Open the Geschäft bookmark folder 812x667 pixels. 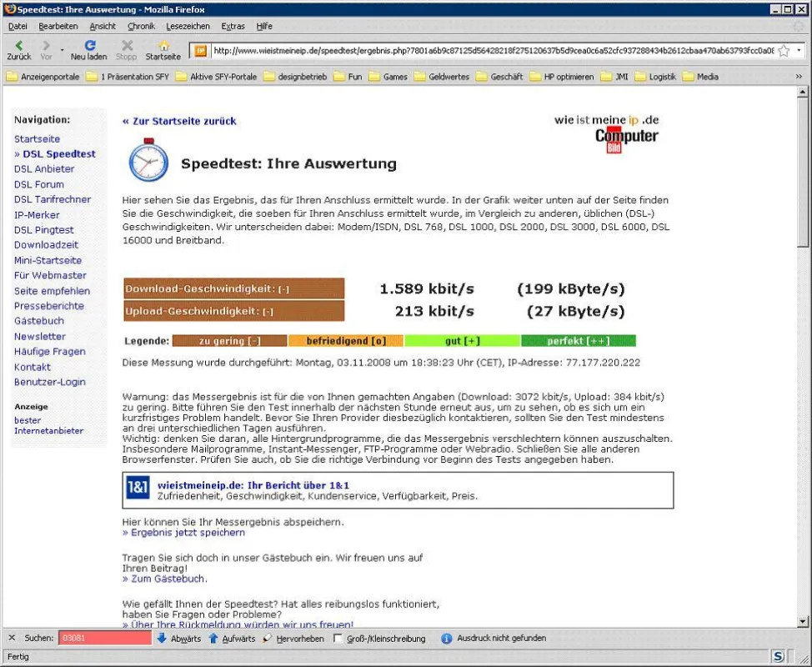pyautogui.click(x=499, y=77)
